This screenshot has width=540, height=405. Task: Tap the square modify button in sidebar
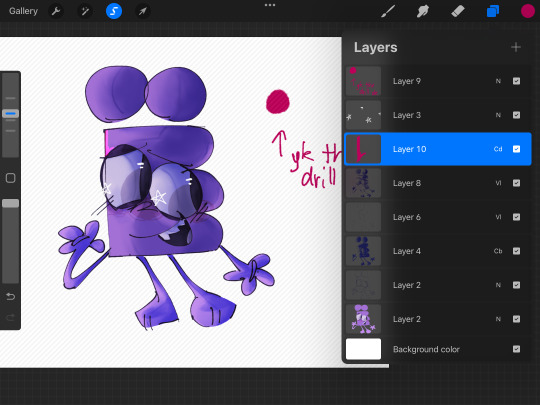[10, 178]
